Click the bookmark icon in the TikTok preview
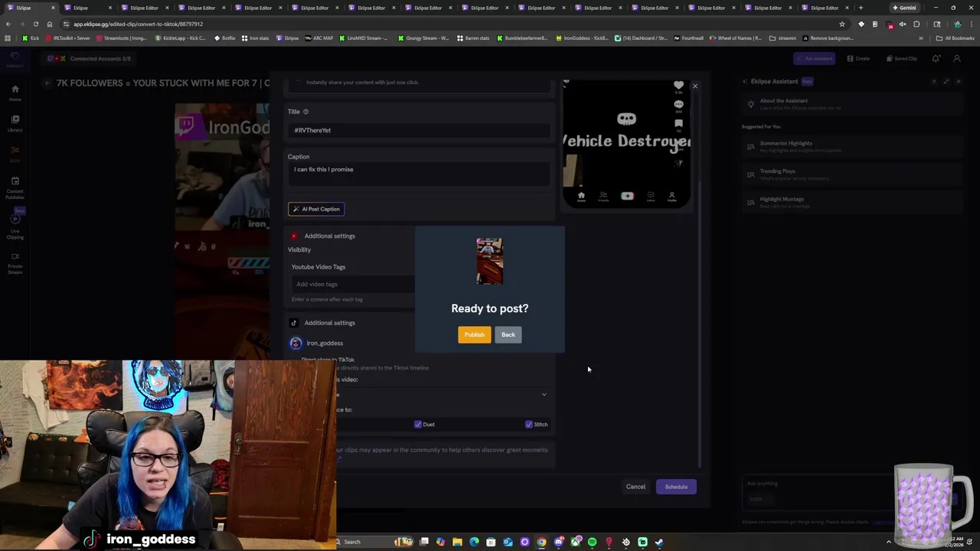Screen dimensions: 980x551 (678, 123)
